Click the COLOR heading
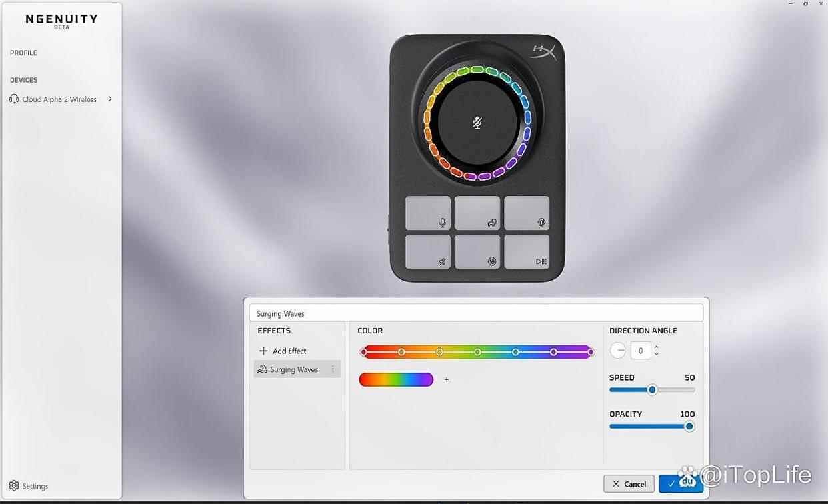The image size is (828, 504). 370,331
